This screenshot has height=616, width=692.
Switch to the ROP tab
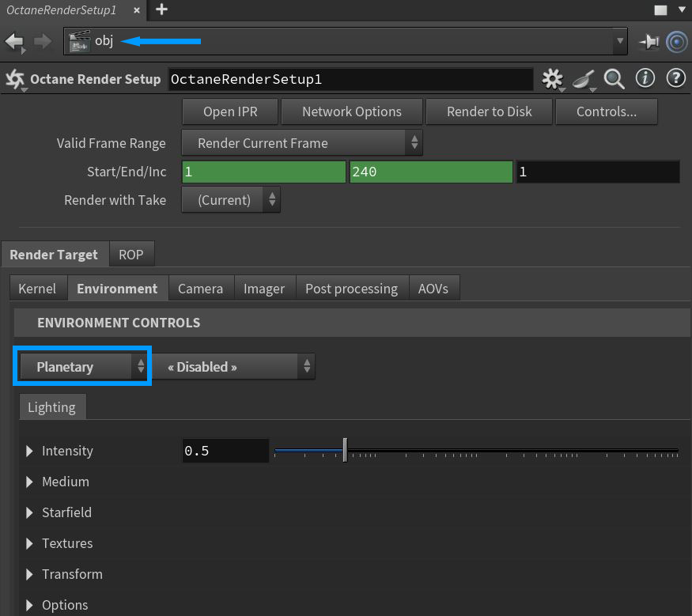point(130,255)
